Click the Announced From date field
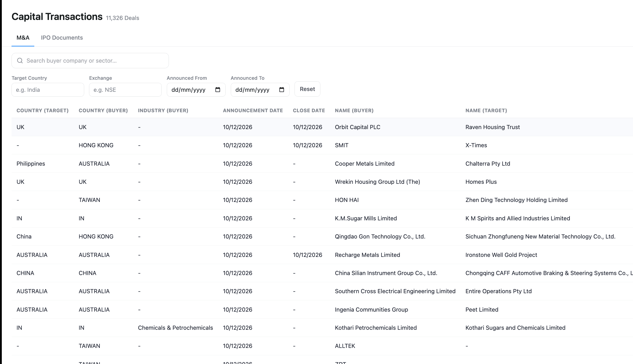The width and height of the screenshot is (633, 364). [196, 90]
